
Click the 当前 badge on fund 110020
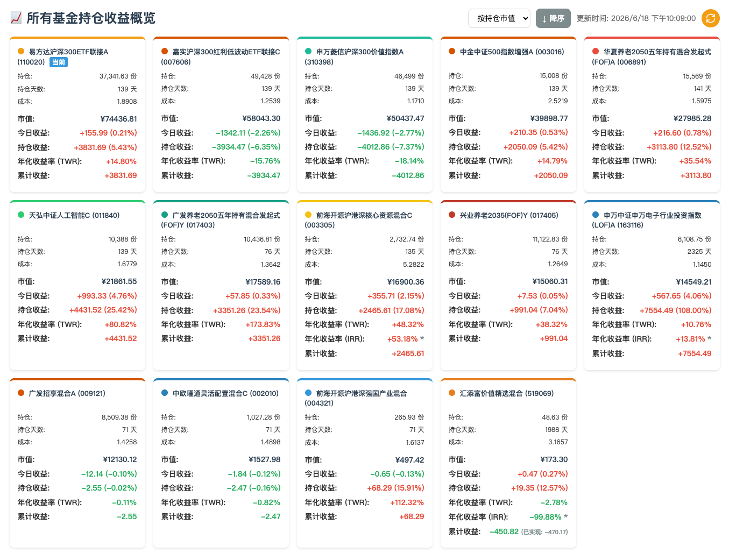tap(59, 62)
